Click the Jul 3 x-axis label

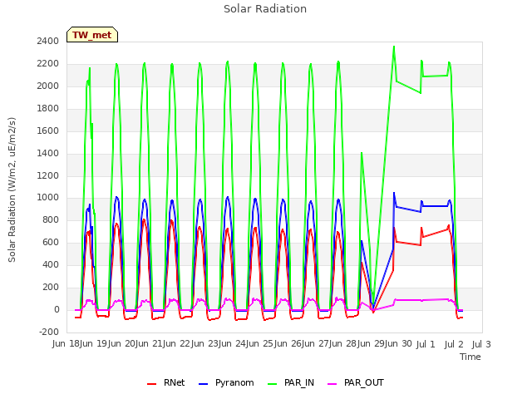(481, 344)
